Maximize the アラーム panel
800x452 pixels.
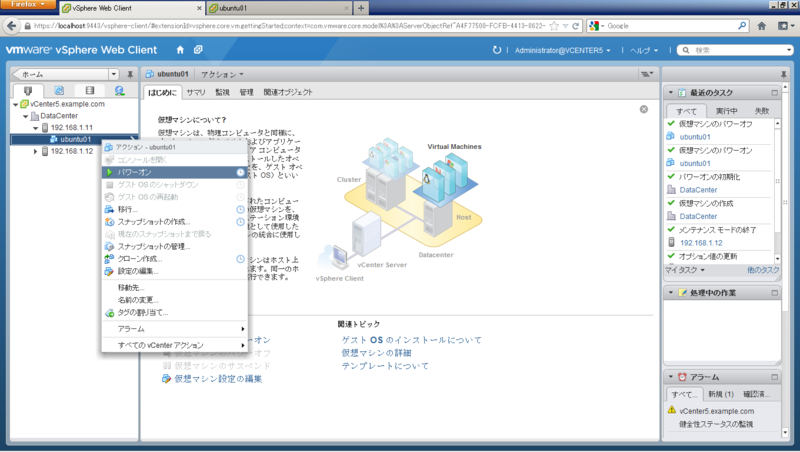774,377
